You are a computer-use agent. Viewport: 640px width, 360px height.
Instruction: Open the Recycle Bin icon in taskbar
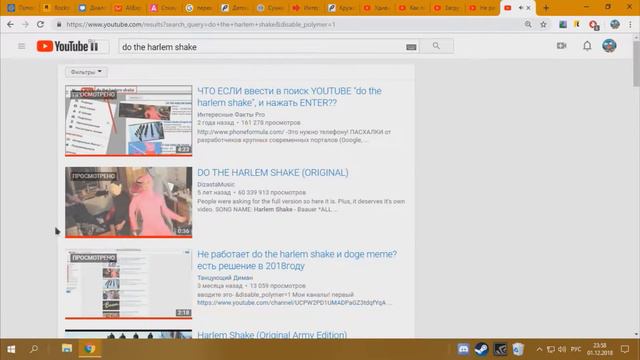518,349
